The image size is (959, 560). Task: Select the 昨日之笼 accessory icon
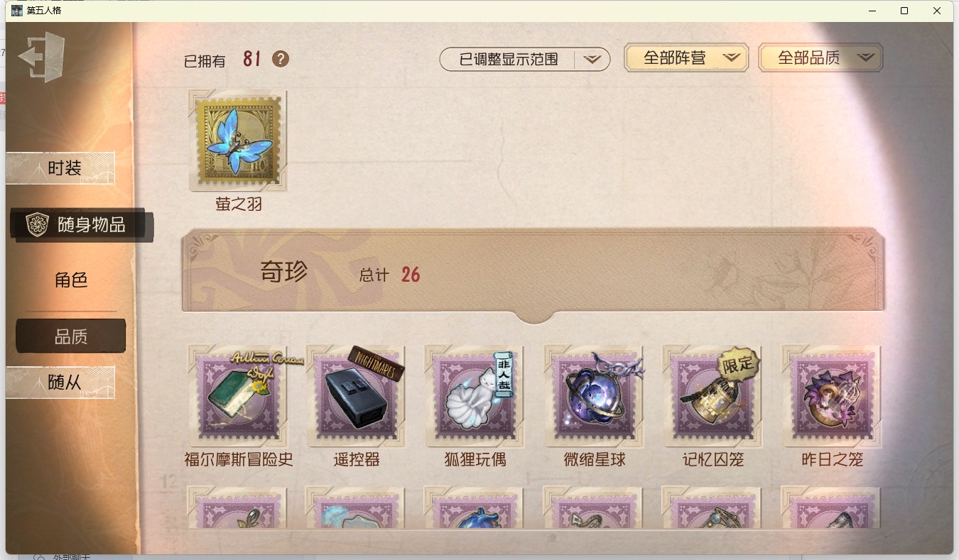(x=831, y=397)
